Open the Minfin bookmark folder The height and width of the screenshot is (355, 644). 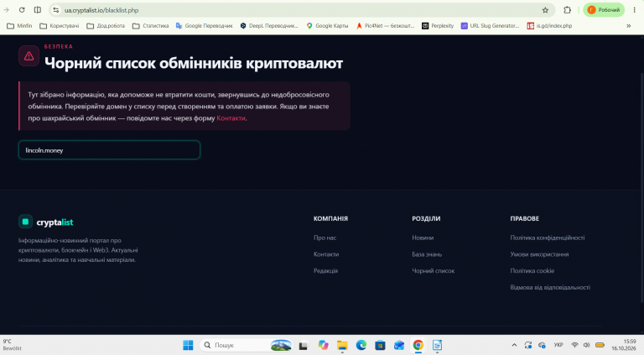click(x=19, y=25)
